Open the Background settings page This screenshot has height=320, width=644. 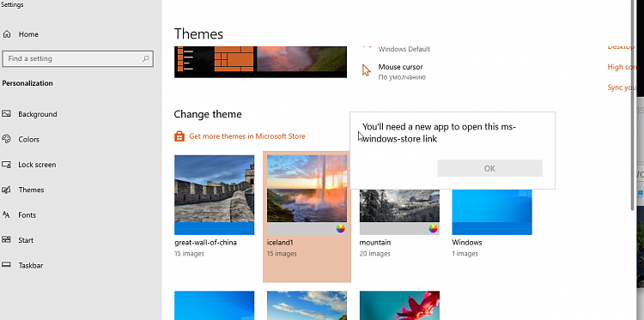coord(38,114)
